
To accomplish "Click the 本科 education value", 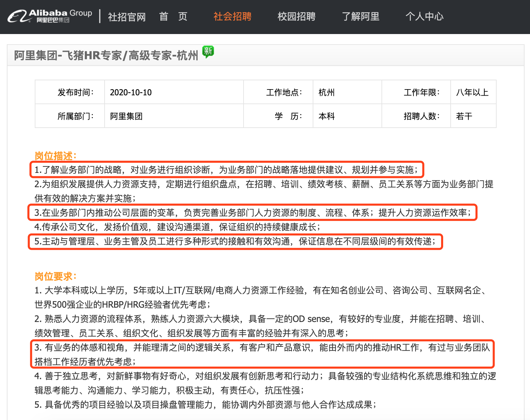I will coord(327,116).
